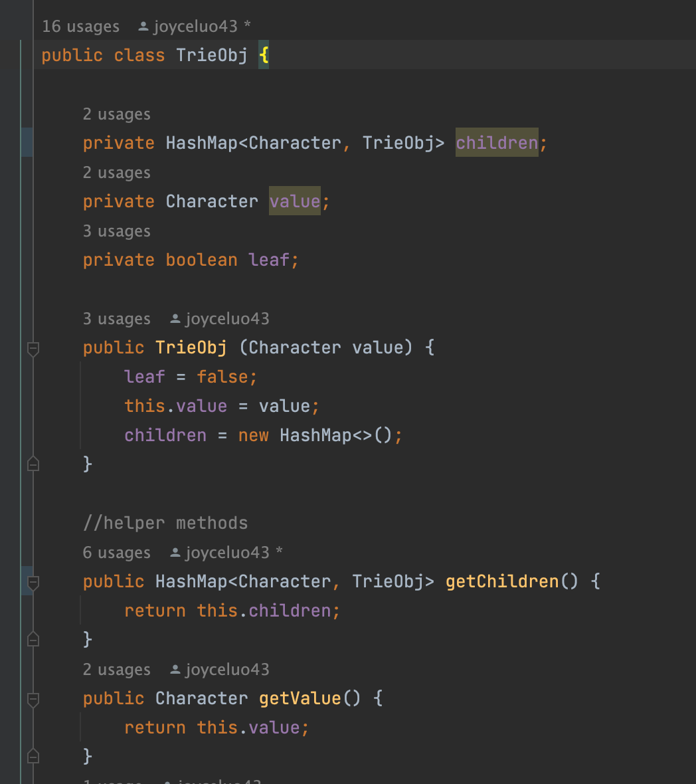Viewport: 696px width, 784px height.
Task: Click fold end marker at getChildren's closing brace
Action: tap(33, 639)
